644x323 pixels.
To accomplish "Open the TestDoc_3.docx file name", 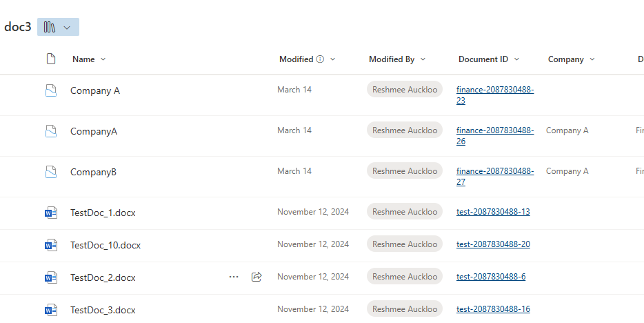I will [103, 310].
